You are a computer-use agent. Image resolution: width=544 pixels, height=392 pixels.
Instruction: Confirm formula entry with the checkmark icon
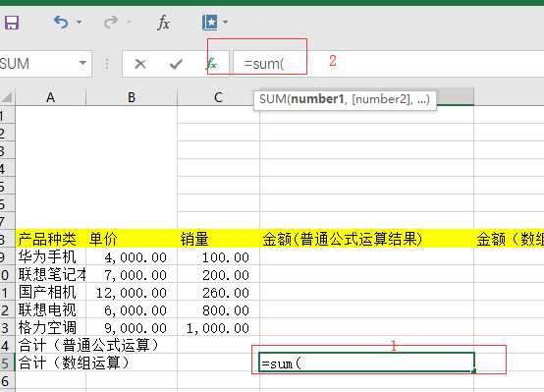176,64
